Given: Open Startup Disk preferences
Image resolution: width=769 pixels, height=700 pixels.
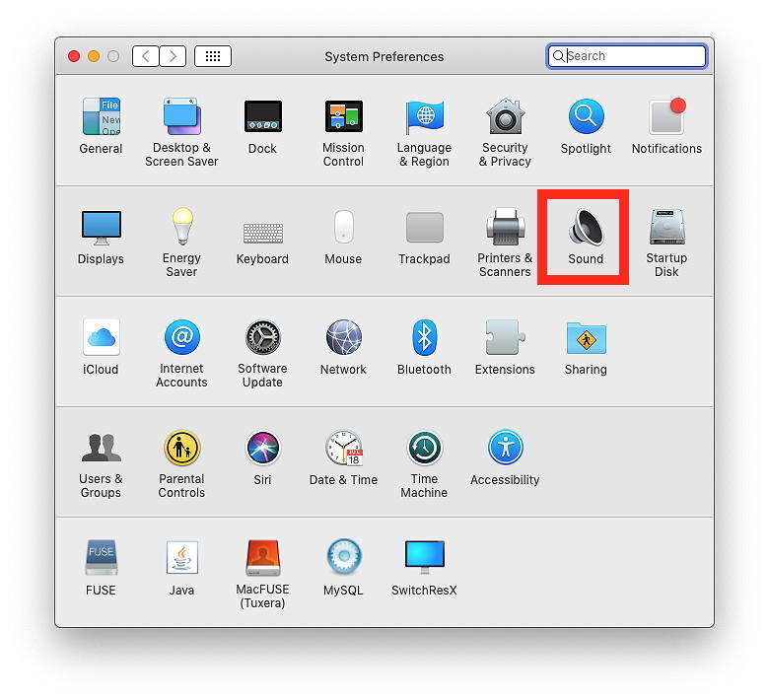Looking at the screenshot, I should [x=667, y=243].
